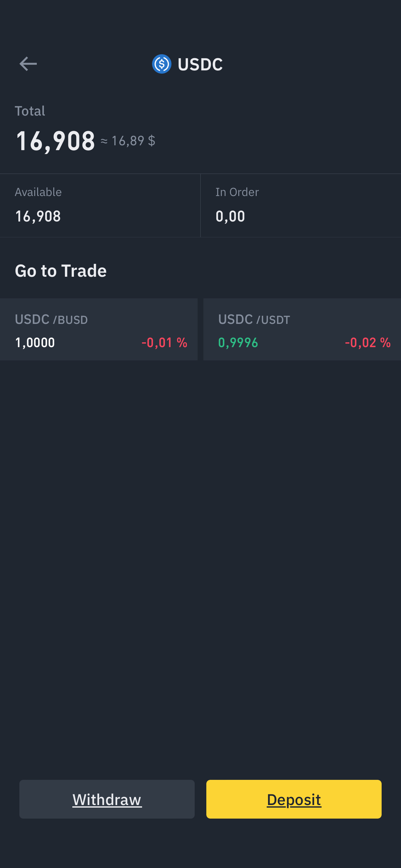The width and height of the screenshot is (401, 868).
Task: Select the Available amount 16,908
Action: point(38,216)
